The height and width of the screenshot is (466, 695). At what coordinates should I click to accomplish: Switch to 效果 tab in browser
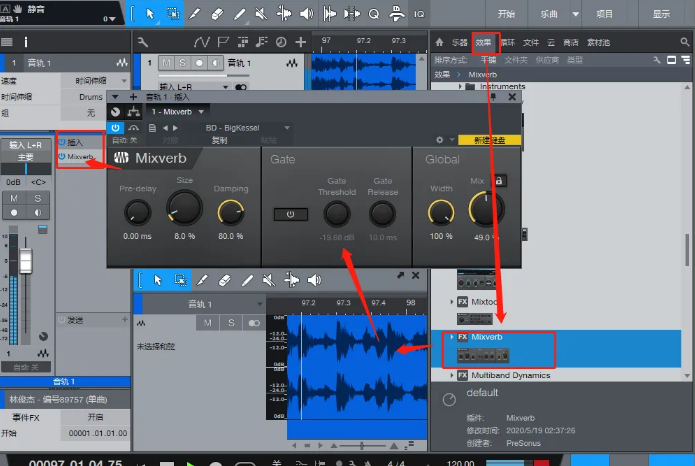483,43
